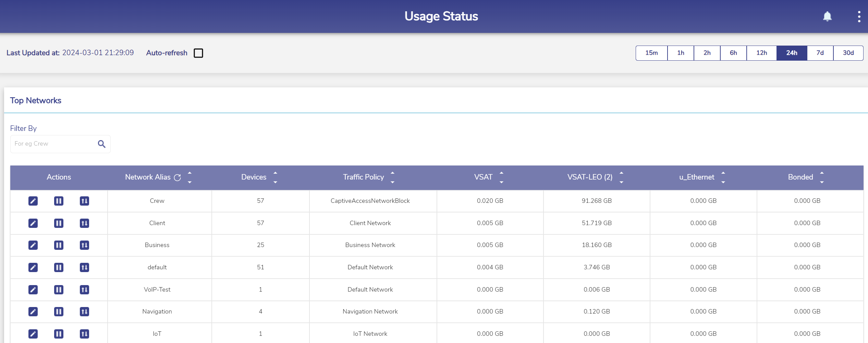
Task: Select the 1h time range button
Action: pos(681,53)
